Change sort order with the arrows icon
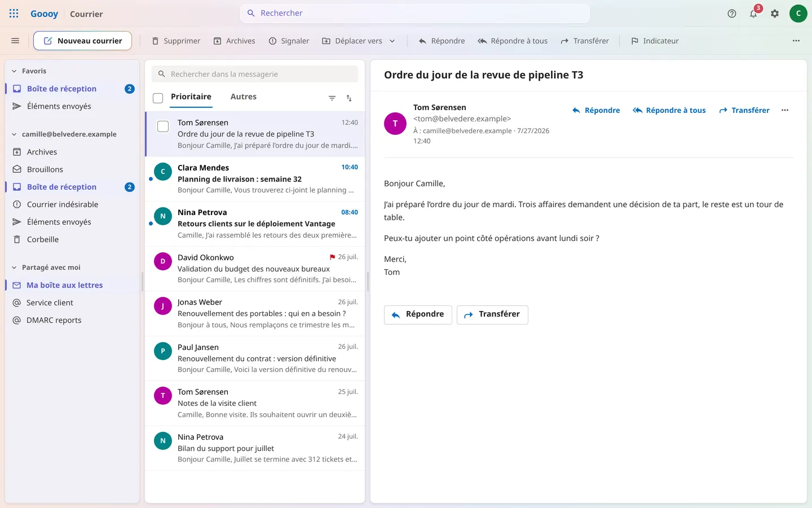This screenshot has width=812, height=508. [349, 98]
